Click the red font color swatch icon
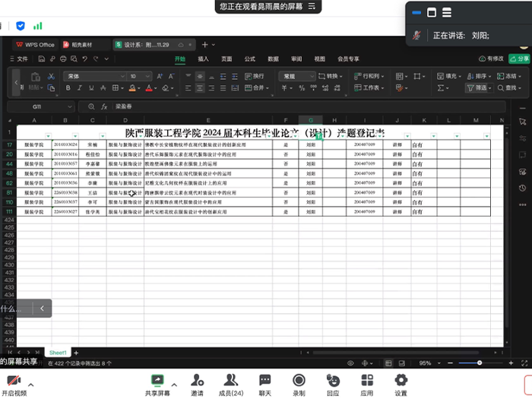The height and width of the screenshot is (399, 532). 149,88
